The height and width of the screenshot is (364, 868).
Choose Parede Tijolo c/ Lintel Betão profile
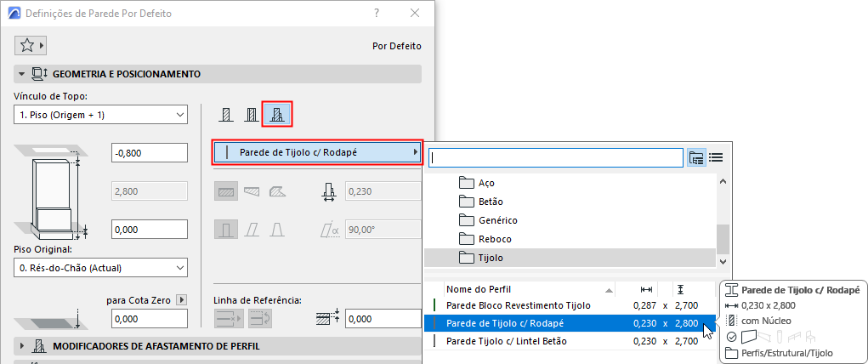click(518, 341)
